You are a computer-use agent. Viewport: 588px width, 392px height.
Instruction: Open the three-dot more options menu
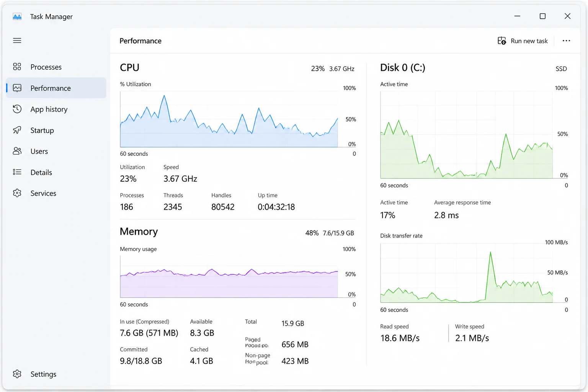[566, 41]
